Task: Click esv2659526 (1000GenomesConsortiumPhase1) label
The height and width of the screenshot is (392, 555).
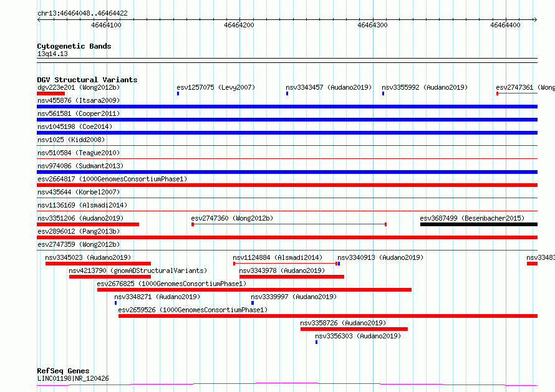Action: [x=193, y=310]
